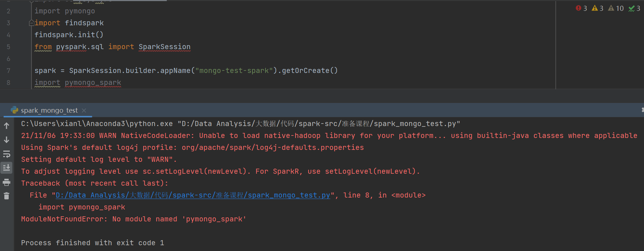Click the red errors indicator showing 3
Viewport: 644px width, 251px height.
click(581, 8)
